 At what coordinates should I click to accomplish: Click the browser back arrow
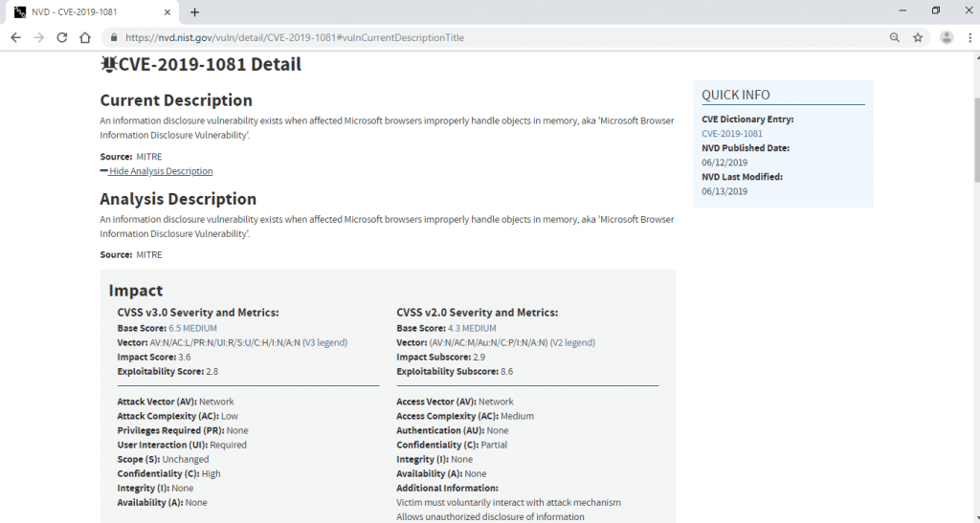click(15, 37)
